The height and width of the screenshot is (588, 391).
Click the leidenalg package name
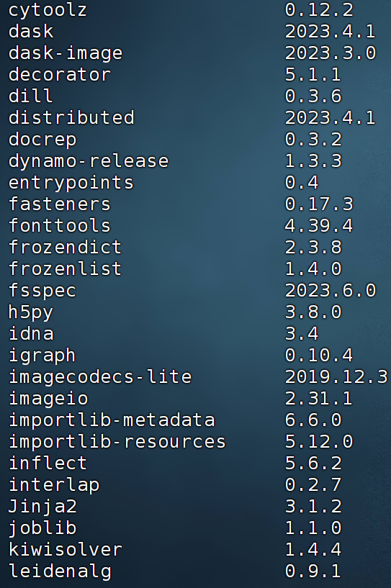[x=60, y=572]
